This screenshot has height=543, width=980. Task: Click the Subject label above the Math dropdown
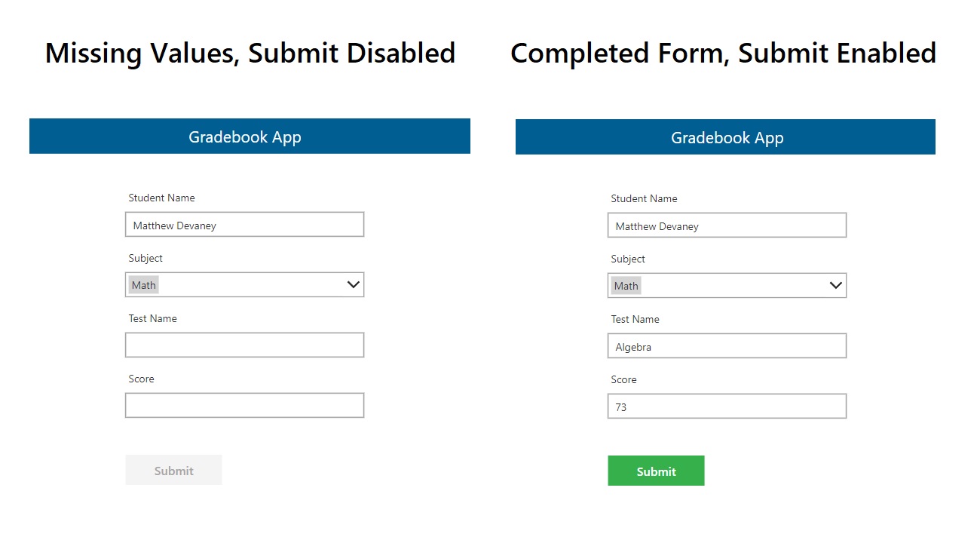point(145,258)
